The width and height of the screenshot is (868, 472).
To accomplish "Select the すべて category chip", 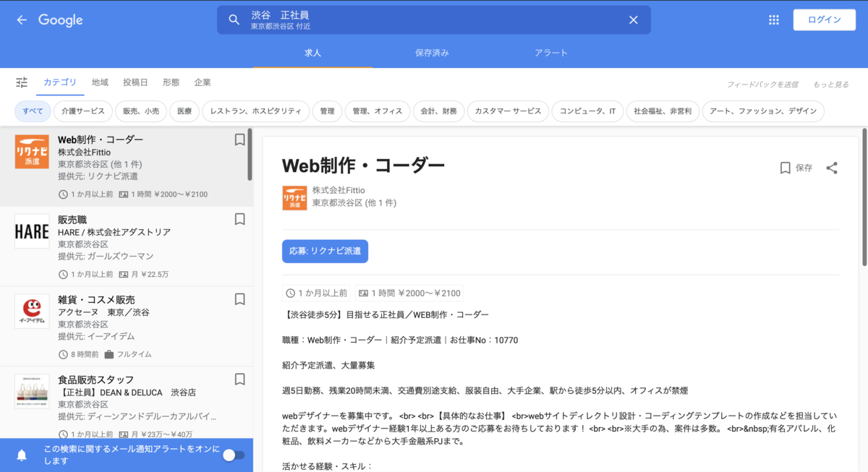I will tap(33, 111).
